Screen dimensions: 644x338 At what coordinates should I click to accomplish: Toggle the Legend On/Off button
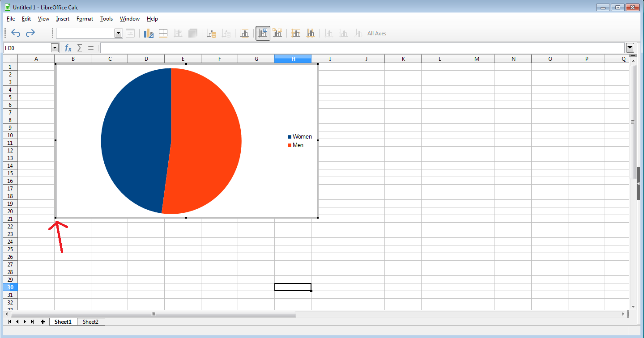click(263, 33)
